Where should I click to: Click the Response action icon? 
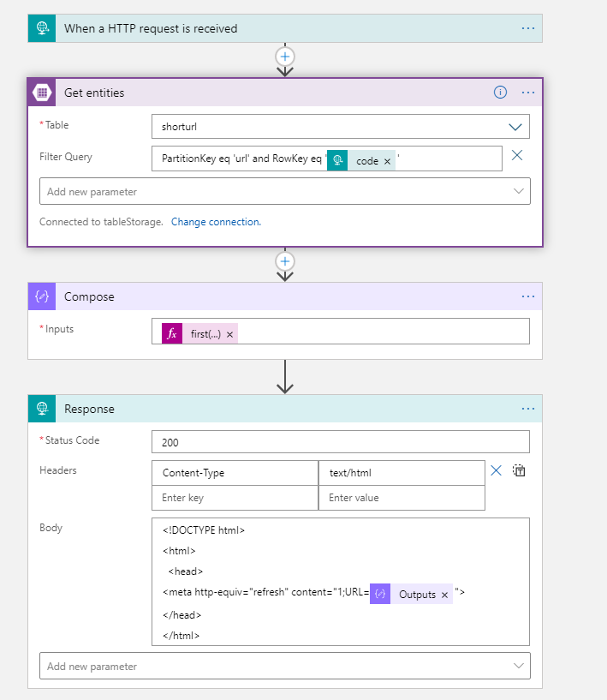(42, 409)
